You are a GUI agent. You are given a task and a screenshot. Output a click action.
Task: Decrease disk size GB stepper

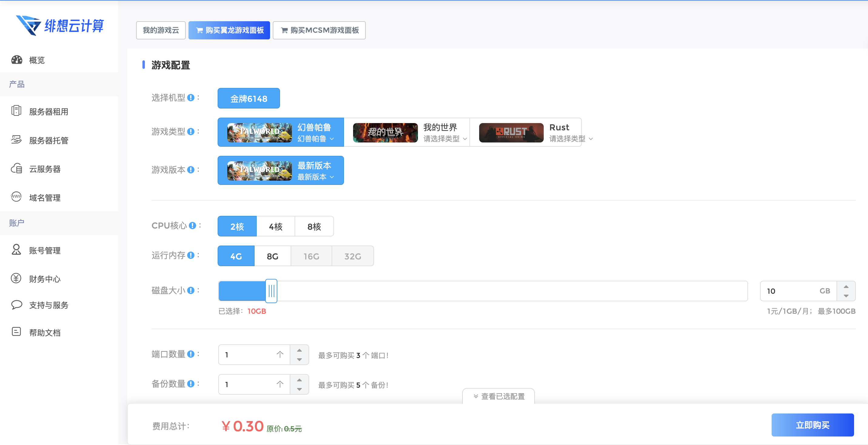(846, 296)
